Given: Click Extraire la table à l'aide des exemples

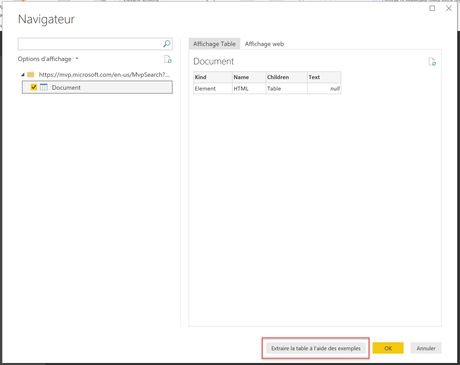Looking at the screenshot, I should point(316,348).
